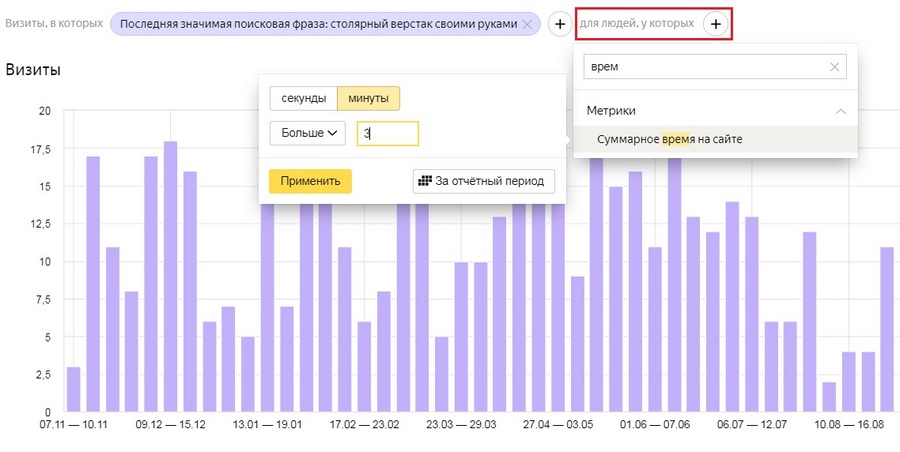Select the rightmost bar of the chart

click(886, 329)
